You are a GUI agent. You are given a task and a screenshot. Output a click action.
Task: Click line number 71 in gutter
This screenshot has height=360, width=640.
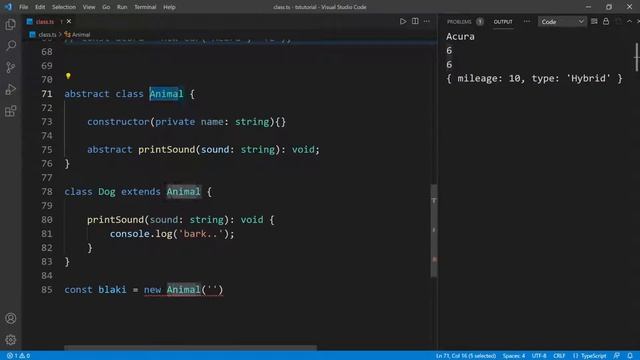pos(47,94)
